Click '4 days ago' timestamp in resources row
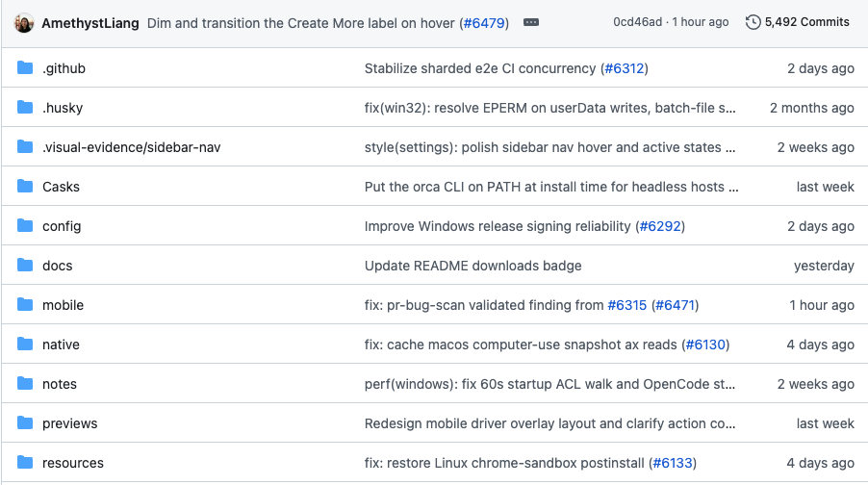 point(821,463)
